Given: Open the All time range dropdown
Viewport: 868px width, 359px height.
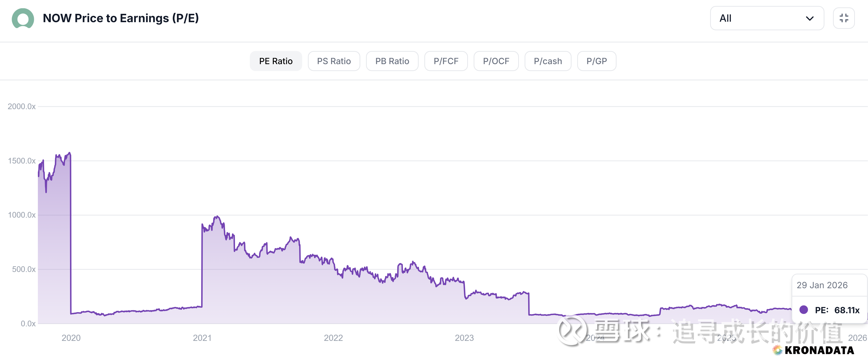Looking at the screenshot, I should point(767,18).
